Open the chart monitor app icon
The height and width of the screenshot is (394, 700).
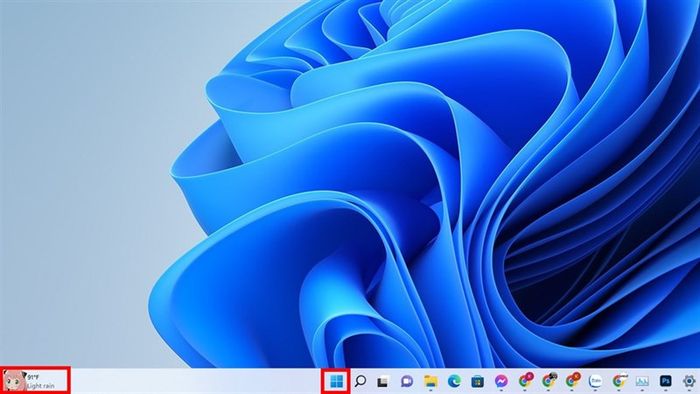pos(642,381)
